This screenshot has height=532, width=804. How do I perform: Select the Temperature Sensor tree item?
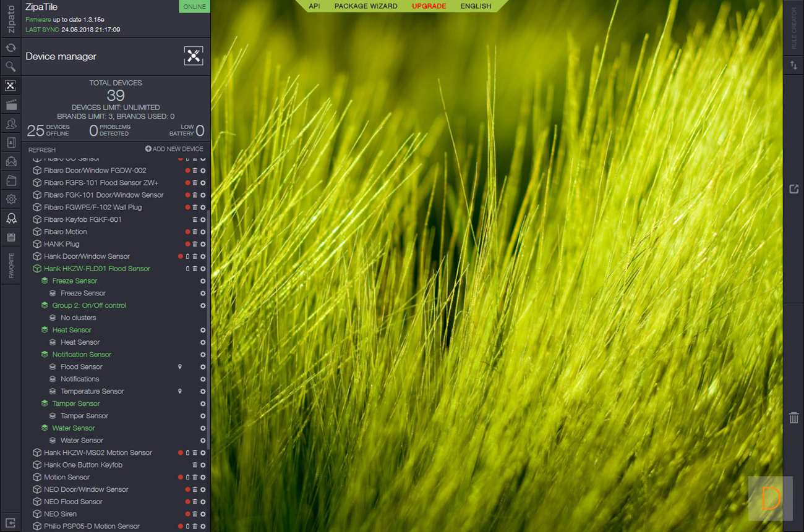(x=92, y=392)
